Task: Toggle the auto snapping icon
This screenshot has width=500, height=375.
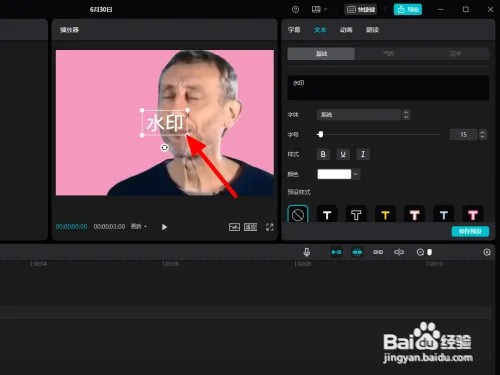Action: (x=357, y=252)
